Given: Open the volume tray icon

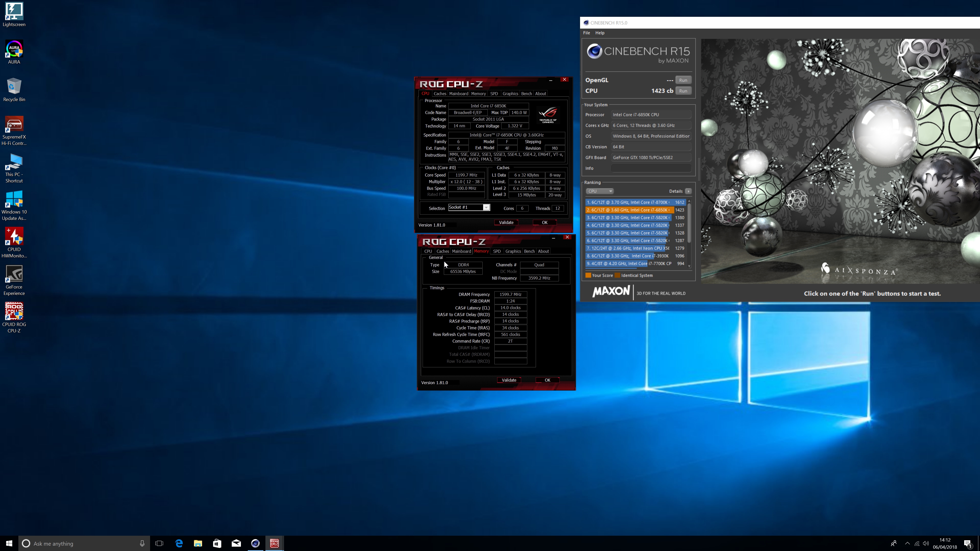Looking at the screenshot, I should coord(926,543).
